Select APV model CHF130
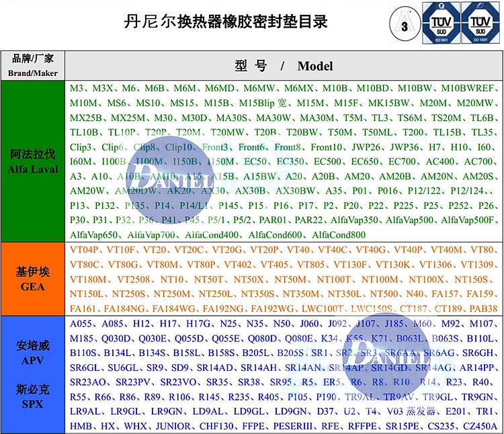Image resolution: width=504 pixels, height=434 pixels. 216,427
